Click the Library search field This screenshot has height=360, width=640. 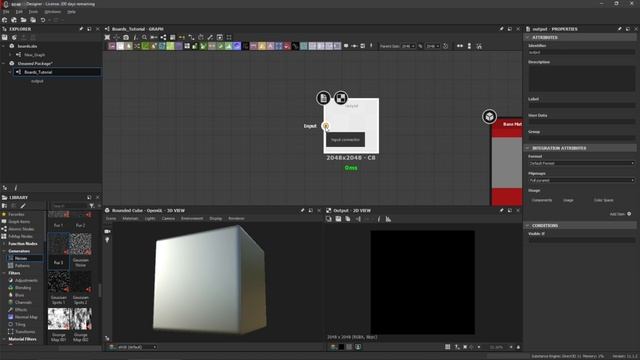click(69, 206)
